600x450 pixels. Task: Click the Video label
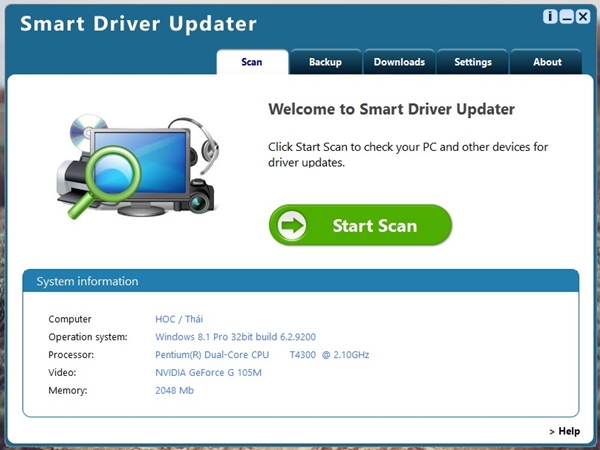[62, 372]
